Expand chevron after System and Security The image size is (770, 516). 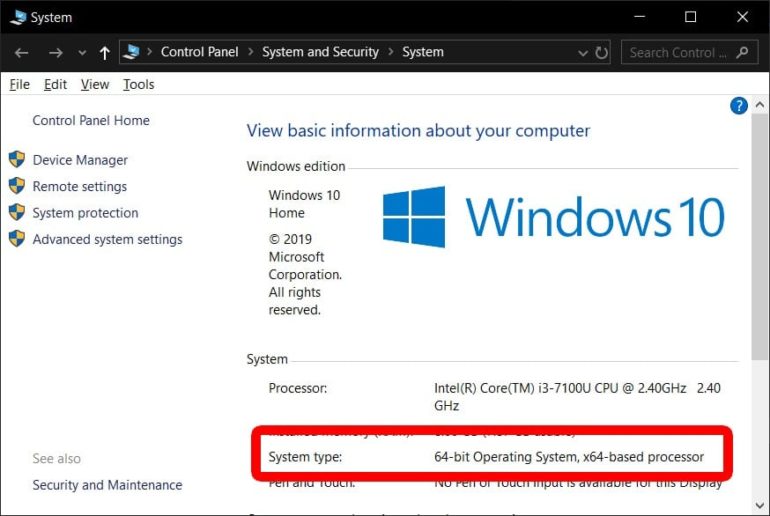click(x=391, y=52)
